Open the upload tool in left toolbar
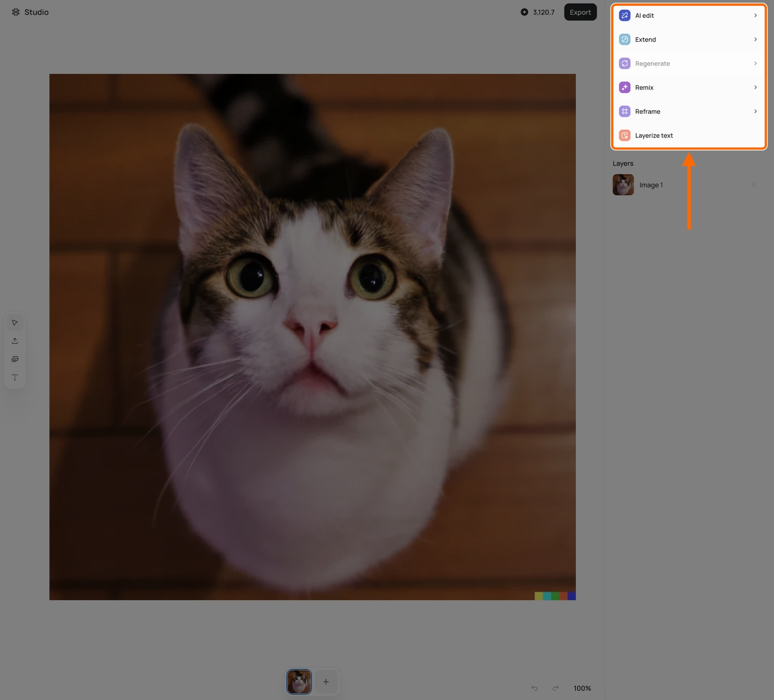774x700 pixels. click(15, 341)
